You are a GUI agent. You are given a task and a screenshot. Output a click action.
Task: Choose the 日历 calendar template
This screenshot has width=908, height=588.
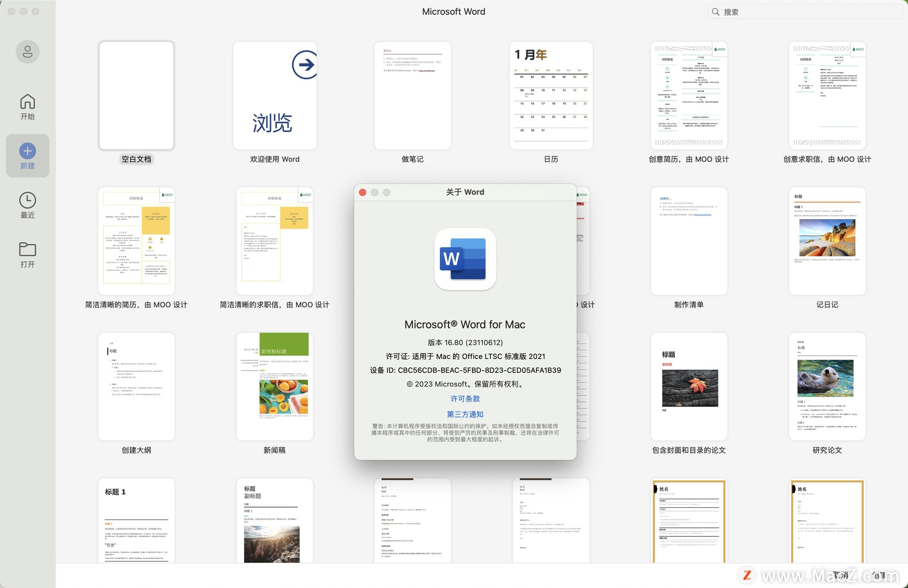(551, 95)
